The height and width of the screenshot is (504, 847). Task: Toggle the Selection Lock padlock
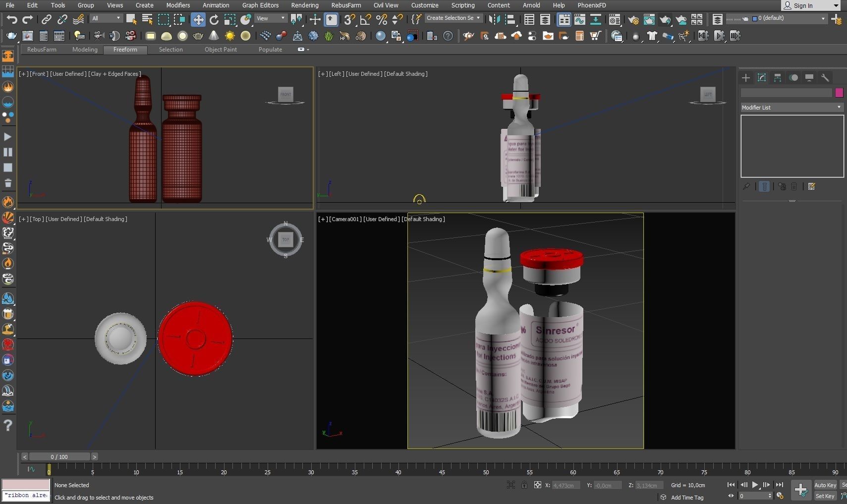click(x=524, y=485)
